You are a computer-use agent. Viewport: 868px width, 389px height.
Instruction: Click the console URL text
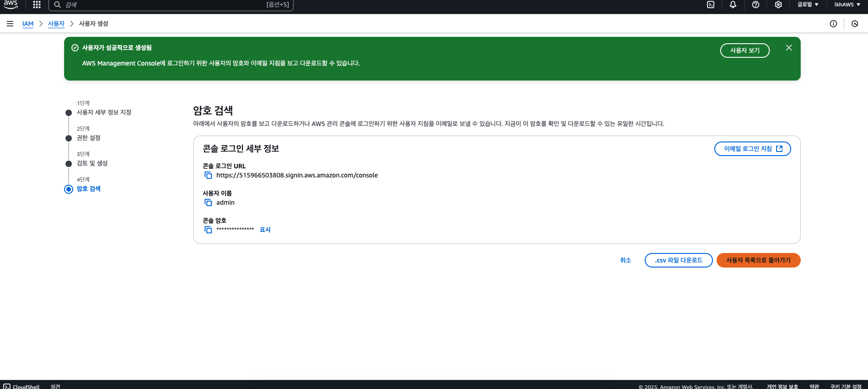coord(297,175)
